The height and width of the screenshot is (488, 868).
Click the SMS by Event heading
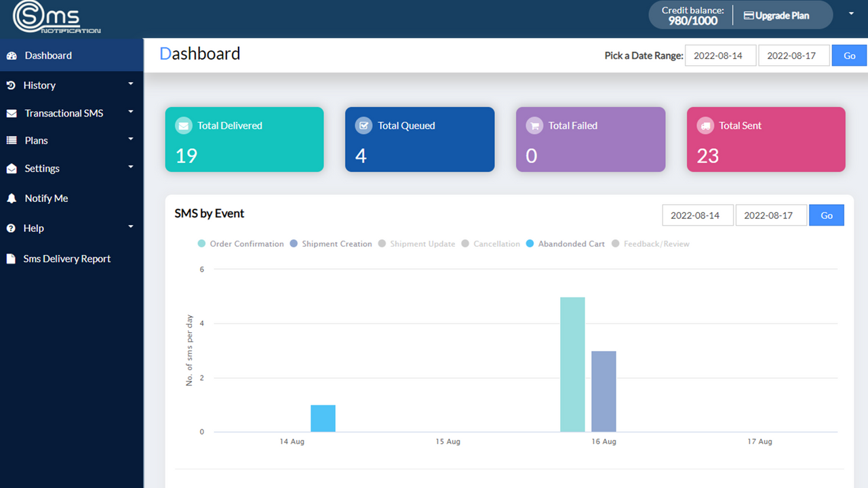click(x=210, y=213)
